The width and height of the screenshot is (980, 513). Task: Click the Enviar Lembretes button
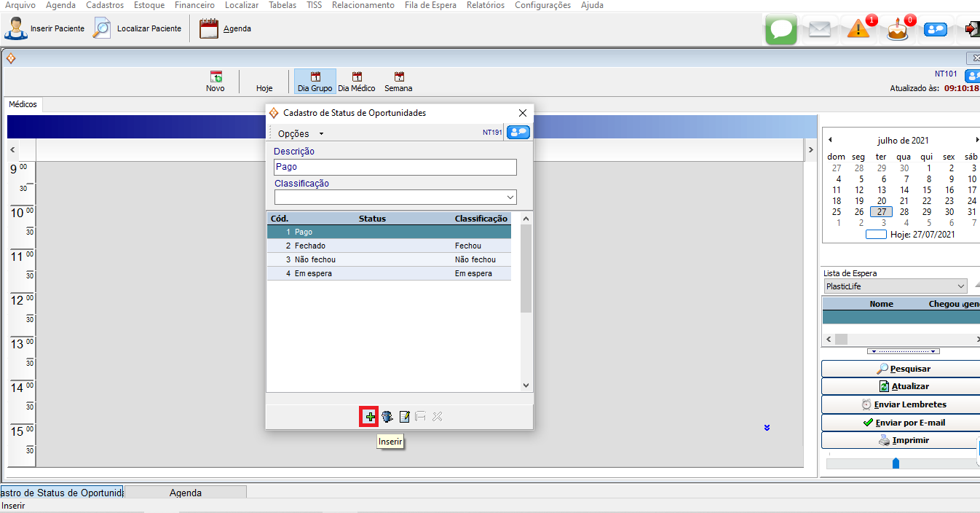click(901, 404)
